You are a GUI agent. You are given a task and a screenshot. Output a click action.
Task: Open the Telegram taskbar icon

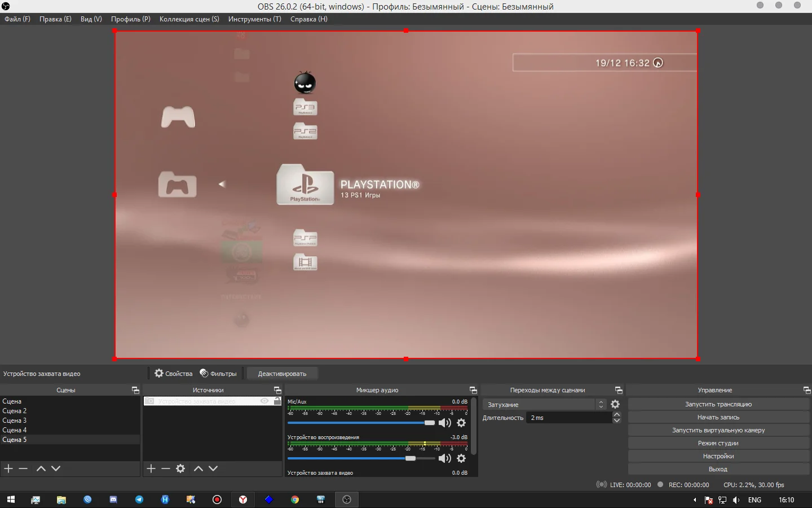139,500
